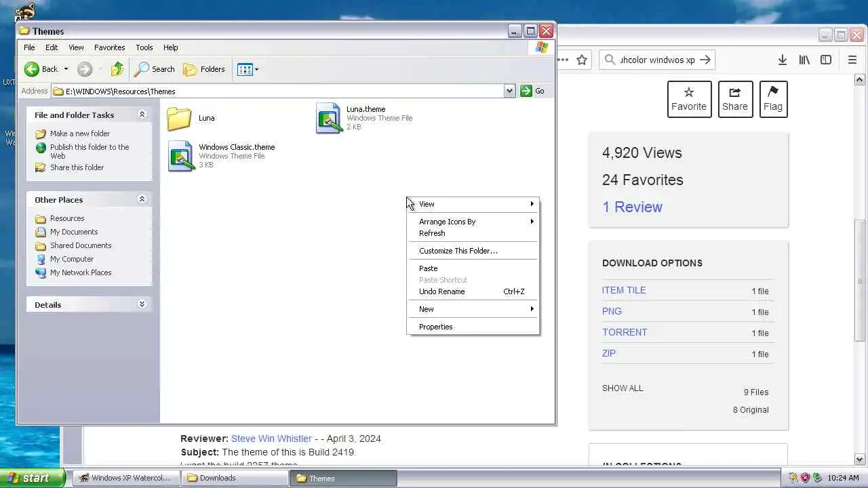This screenshot has height=488, width=868.
Task: Open My Network Places link
Action: coord(80,272)
